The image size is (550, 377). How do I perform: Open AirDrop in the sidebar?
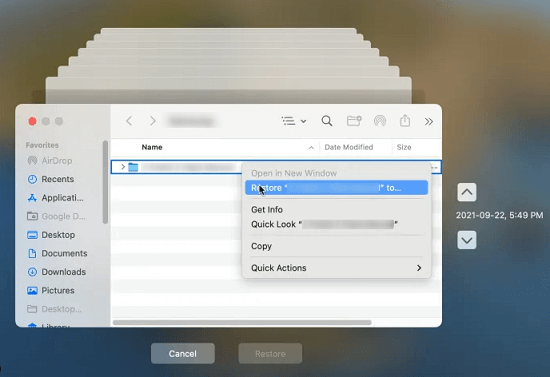(x=57, y=161)
